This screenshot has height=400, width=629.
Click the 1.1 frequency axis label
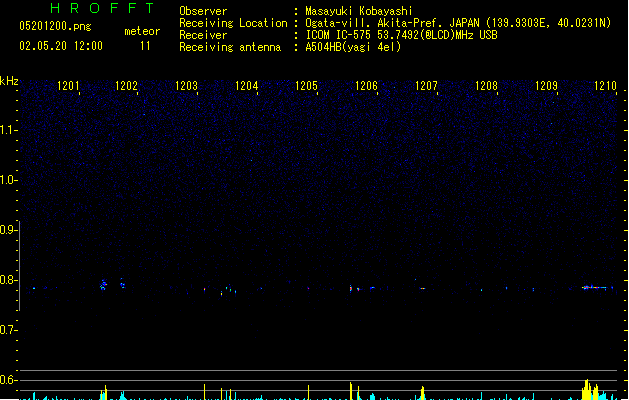point(8,130)
